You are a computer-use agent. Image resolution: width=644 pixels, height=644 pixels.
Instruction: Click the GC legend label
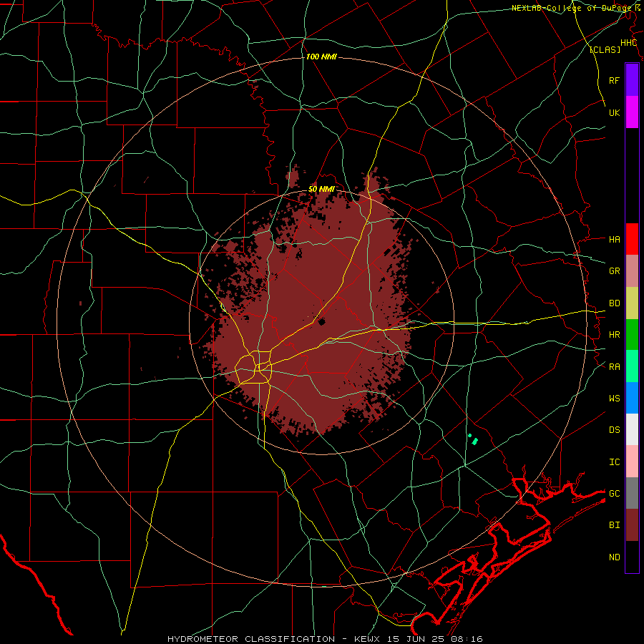pyautogui.click(x=614, y=493)
